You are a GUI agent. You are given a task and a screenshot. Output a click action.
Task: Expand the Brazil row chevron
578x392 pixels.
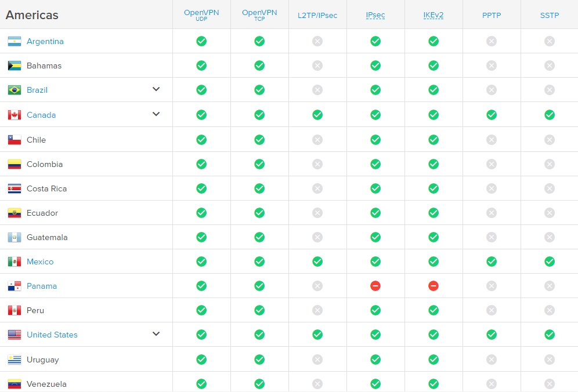point(156,89)
